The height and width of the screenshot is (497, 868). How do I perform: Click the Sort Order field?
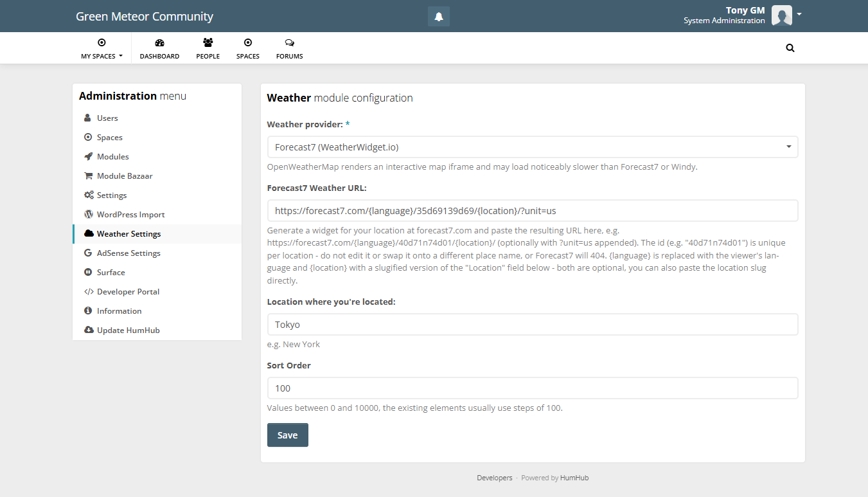click(533, 388)
